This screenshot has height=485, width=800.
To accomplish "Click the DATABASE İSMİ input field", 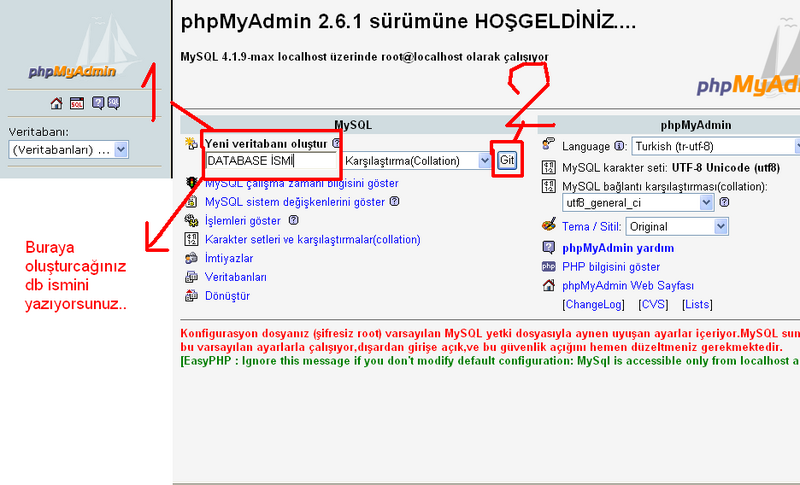I will [x=271, y=161].
